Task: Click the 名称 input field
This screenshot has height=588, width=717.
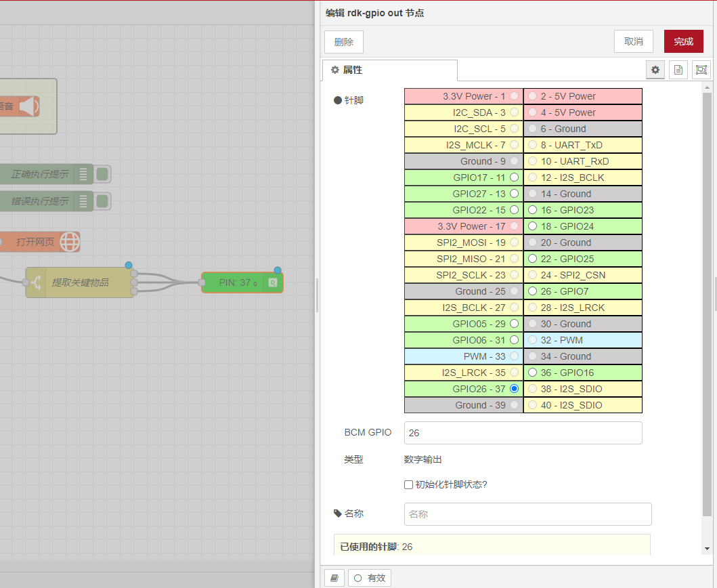Action: coord(527,514)
